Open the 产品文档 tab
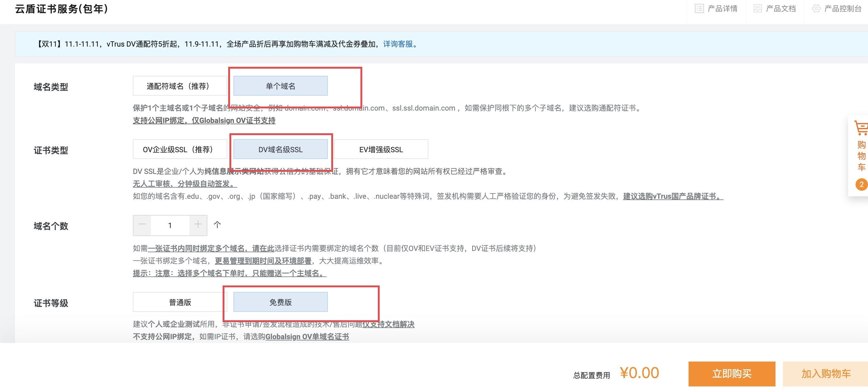868x392 pixels. pos(780,8)
